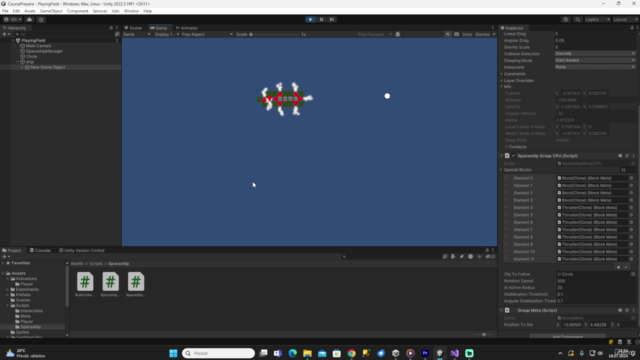Open the Interpolate dropdown
Image resolution: width=640 pixels, height=360 pixels.
(595, 67)
